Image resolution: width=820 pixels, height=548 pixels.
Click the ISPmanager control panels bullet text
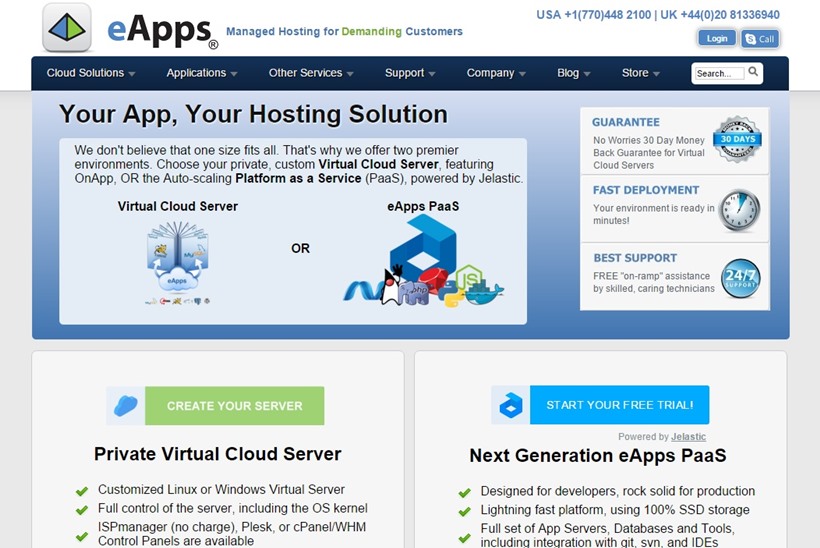click(232, 534)
